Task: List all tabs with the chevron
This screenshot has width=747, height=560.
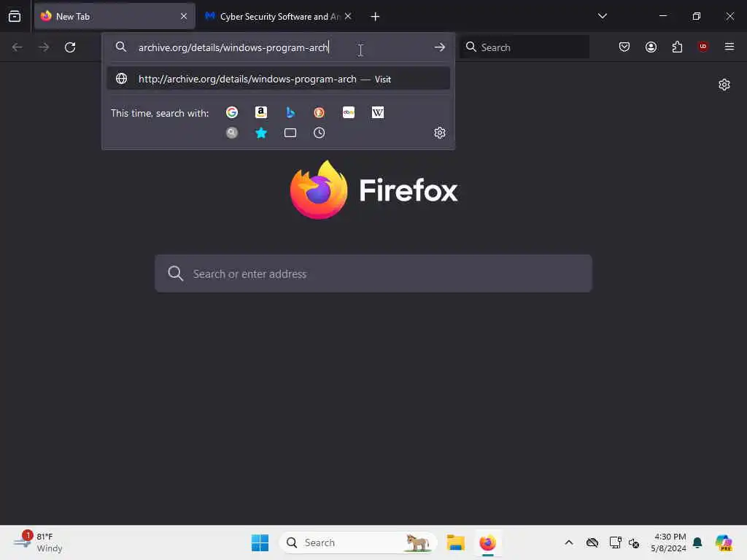Action: click(602, 16)
